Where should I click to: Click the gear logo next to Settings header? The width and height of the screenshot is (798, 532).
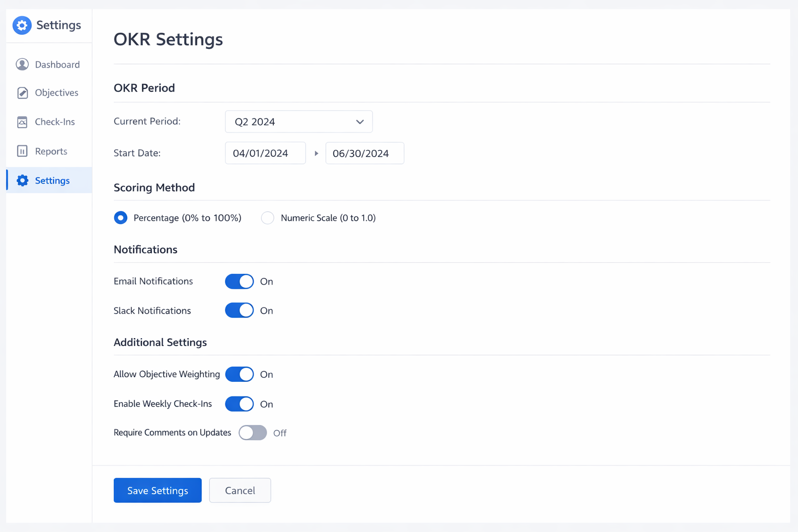click(22, 25)
